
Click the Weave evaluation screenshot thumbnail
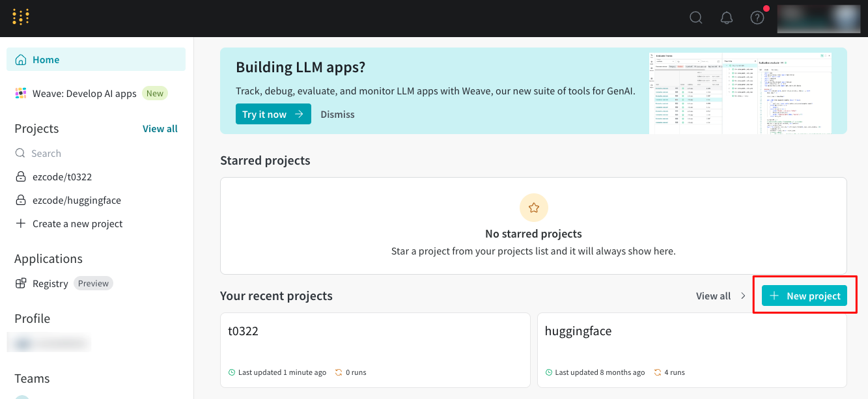741,93
